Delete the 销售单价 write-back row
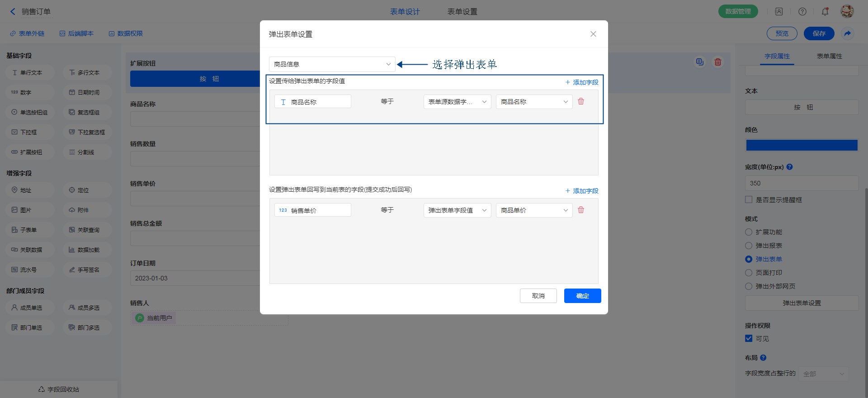This screenshot has height=398, width=868. 581,210
